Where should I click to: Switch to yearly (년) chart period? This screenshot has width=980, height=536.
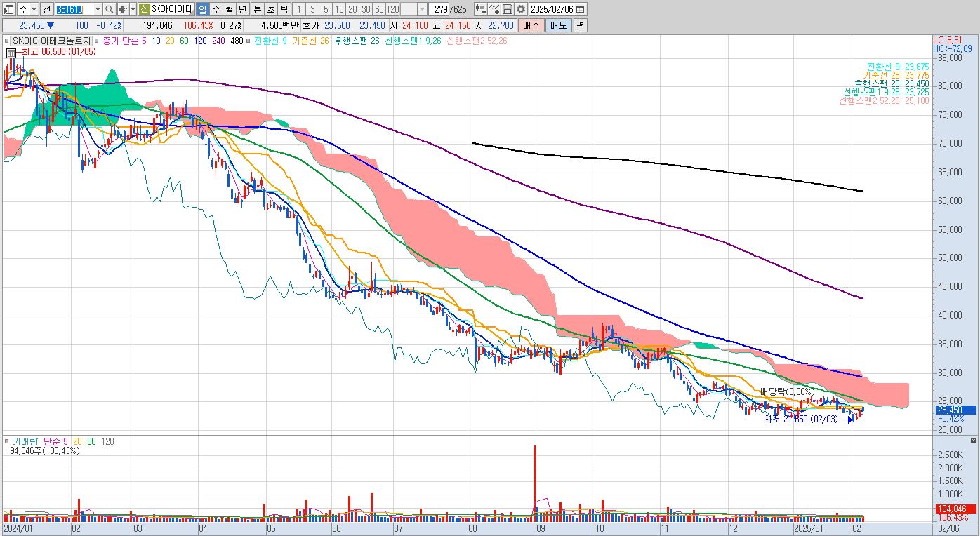[x=242, y=9]
